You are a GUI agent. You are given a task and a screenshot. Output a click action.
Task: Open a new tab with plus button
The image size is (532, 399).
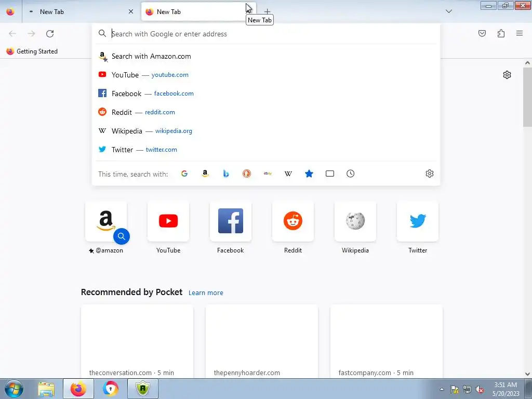(267, 12)
